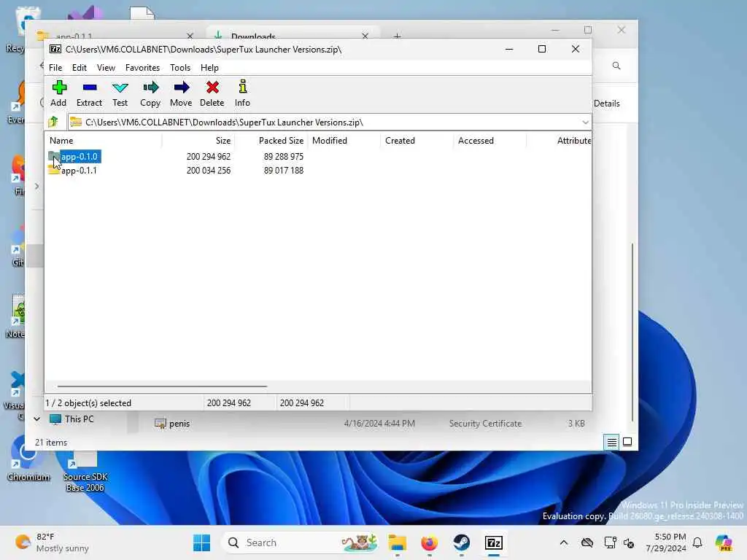Screen dimensions: 747x560
Task: Open Firefox from the taskbar
Action: click(x=429, y=542)
